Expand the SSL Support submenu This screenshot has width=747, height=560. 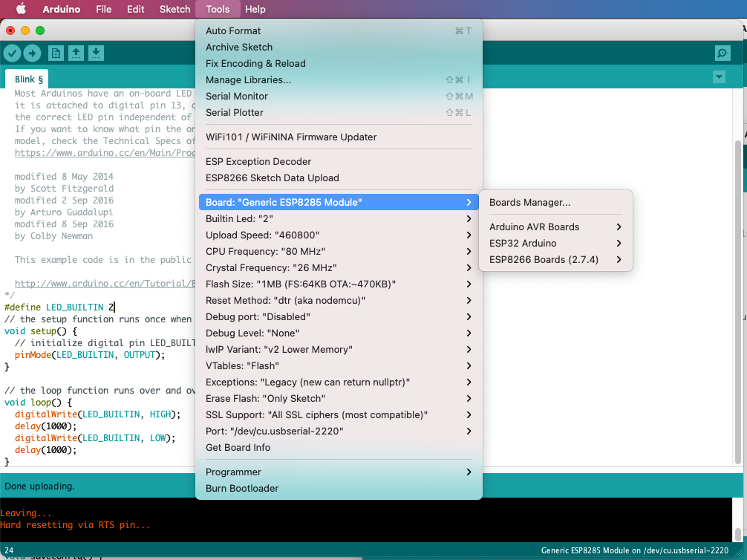click(x=339, y=414)
